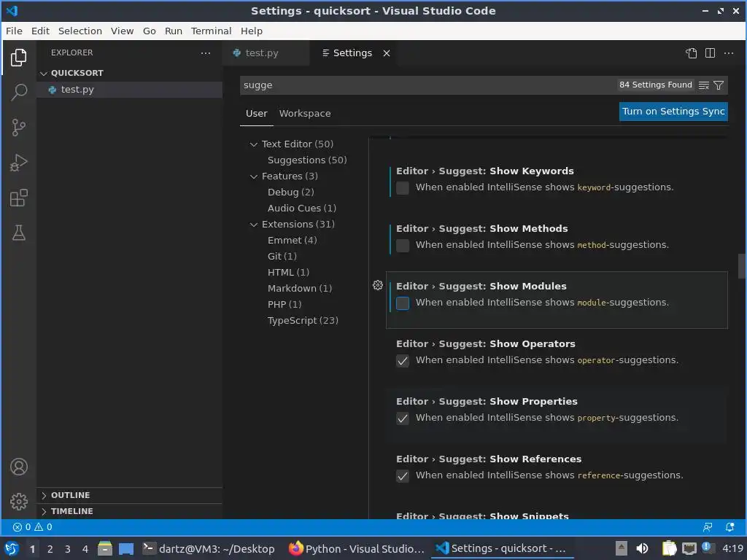
Task: Click the settings filter funnel icon
Action: tap(719, 85)
